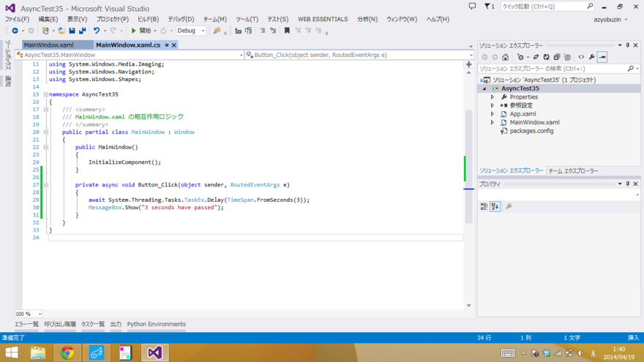Viewport: 644px width, 362px height.
Task: Click the Home icon in Solution Explorer
Action: click(505, 57)
